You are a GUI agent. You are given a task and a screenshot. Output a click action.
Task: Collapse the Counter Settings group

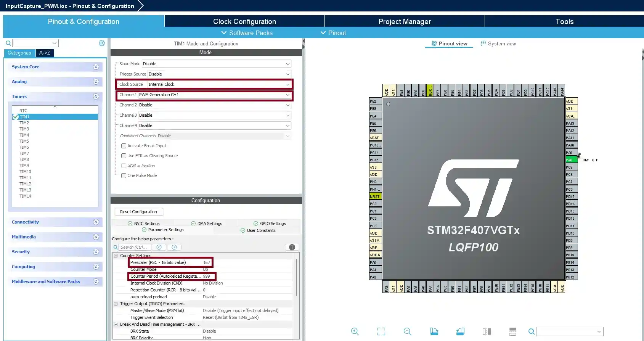click(116, 256)
